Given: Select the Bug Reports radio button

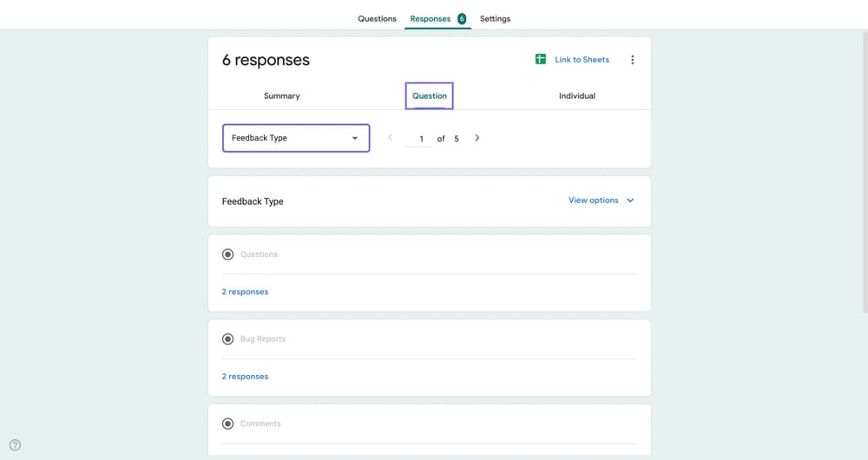Looking at the screenshot, I should (x=227, y=339).
